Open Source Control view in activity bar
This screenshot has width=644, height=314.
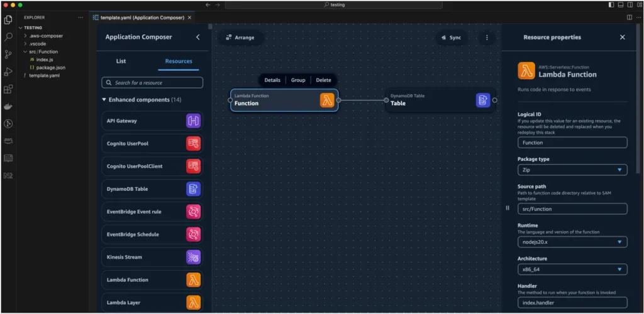(x=8, y=54)
